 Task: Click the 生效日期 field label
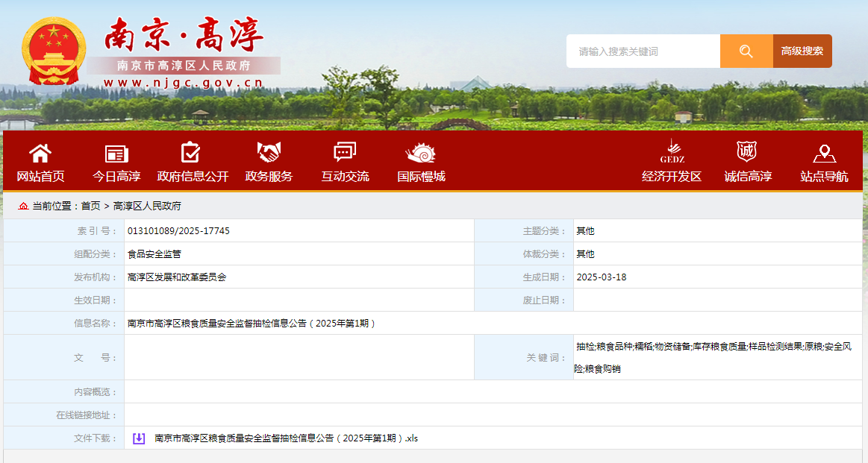click(x=96, y=300)
